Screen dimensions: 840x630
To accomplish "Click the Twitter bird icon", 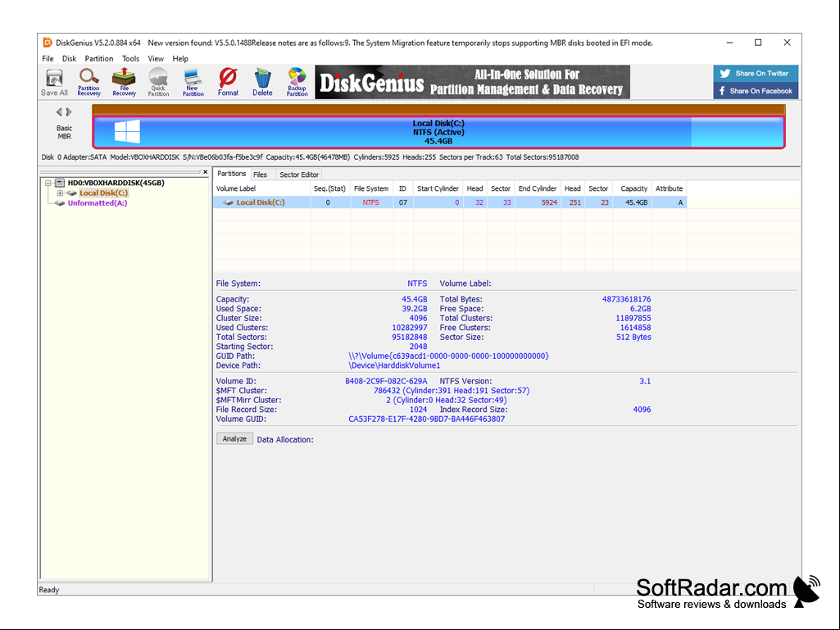I will pos(724,74).
